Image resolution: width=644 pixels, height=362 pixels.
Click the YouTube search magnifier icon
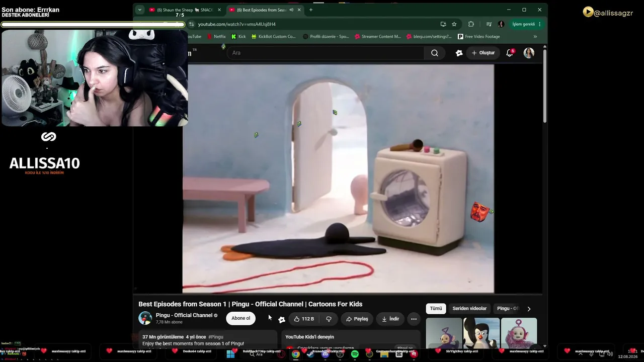[435, 53]
